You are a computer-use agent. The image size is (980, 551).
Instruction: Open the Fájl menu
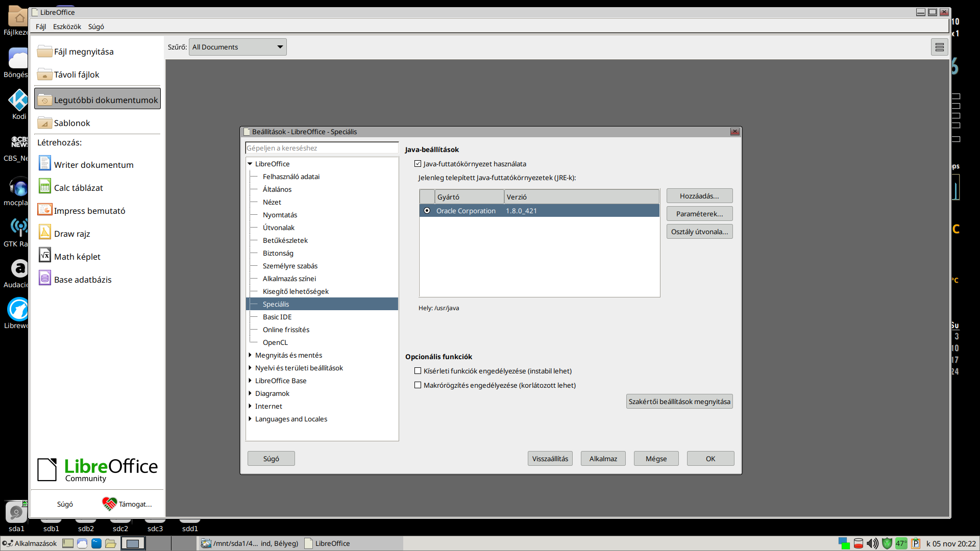[x=41, y=27]
